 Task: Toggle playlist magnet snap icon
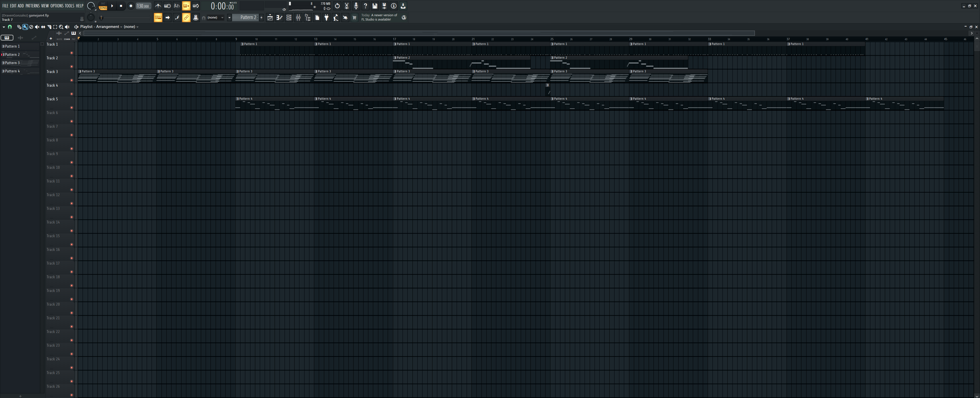click(10, 27)
